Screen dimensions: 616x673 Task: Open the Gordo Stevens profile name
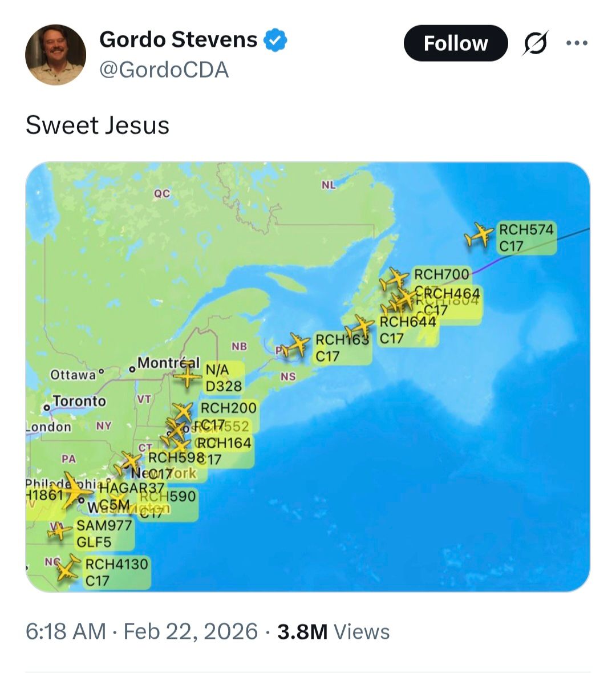click(178, 39)
